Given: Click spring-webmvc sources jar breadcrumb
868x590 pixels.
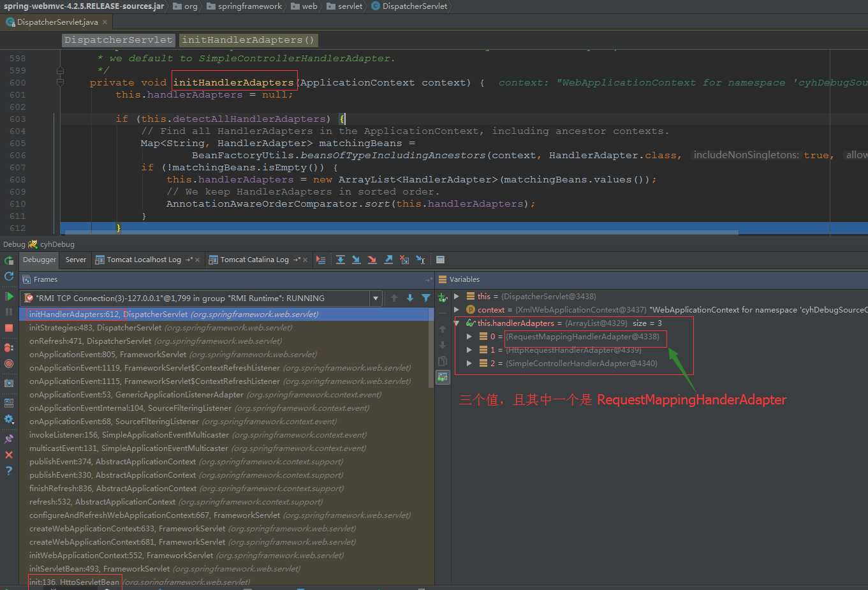Looking at the screenshot, I should click(84, 6).
